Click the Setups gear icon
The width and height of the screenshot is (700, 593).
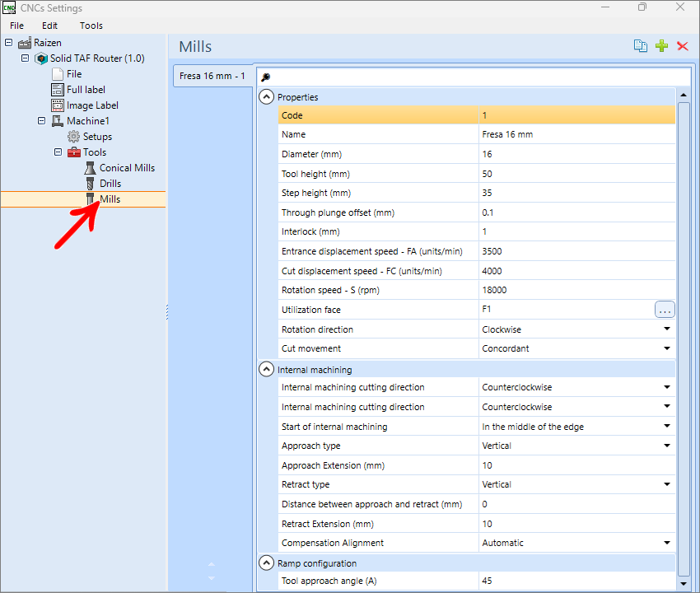pos(73,137)
